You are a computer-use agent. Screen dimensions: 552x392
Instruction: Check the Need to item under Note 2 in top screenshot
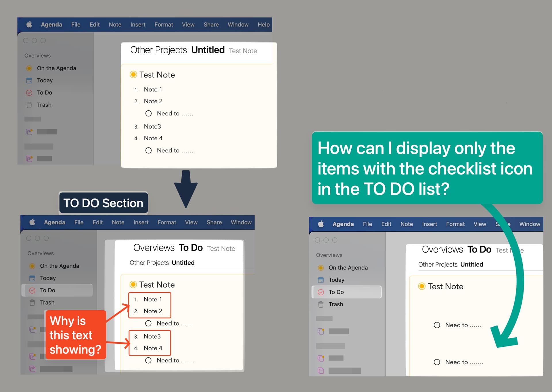click(148, 113)
